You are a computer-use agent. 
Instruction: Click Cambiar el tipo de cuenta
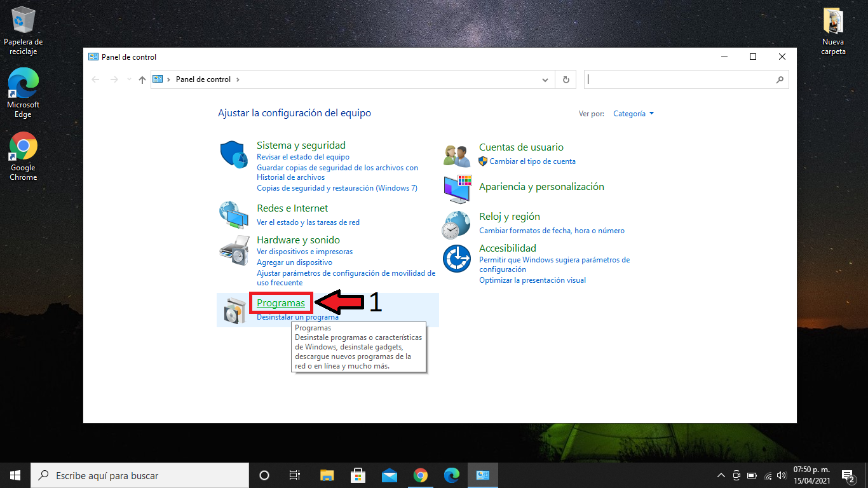[532, 161]
